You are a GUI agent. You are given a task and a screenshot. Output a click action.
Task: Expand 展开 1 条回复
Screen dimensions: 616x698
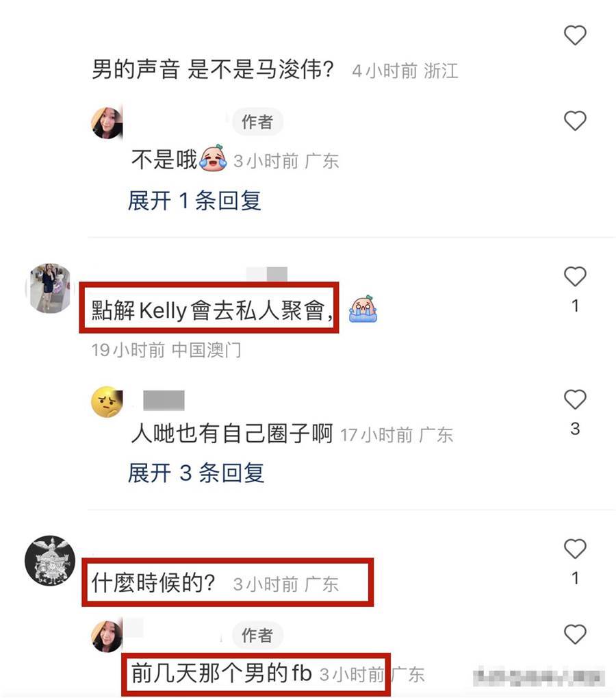(x=194, y=201)
